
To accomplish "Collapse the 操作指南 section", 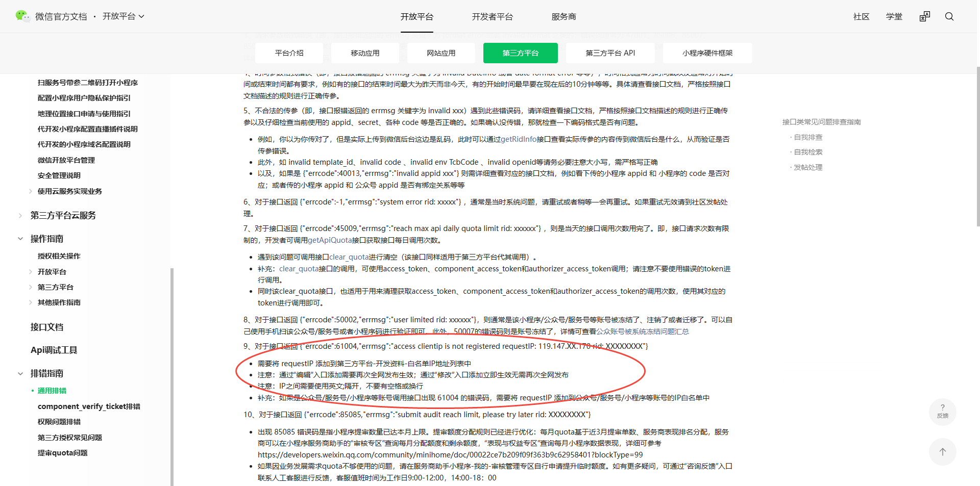I will pos(20,239).
